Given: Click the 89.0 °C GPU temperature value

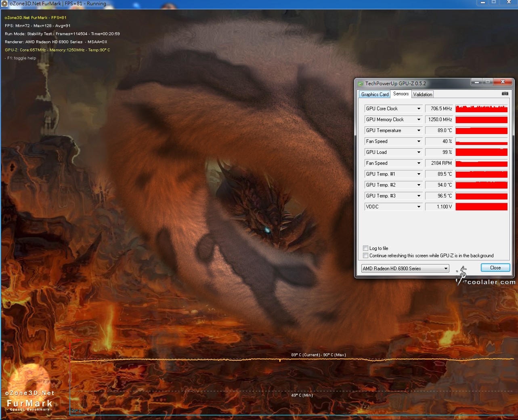Looking at the screenshot, I should tap(439, 130).
